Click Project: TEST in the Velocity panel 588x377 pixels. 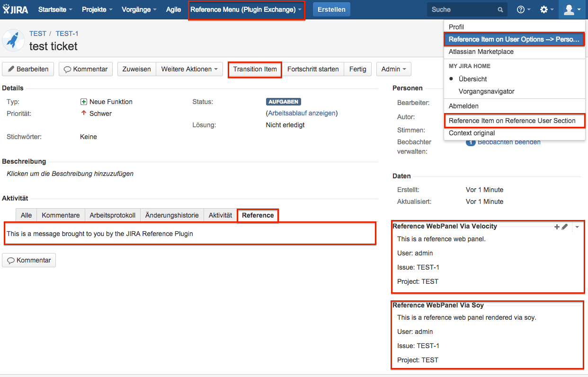pyautogui.click(x=418, y=281)
